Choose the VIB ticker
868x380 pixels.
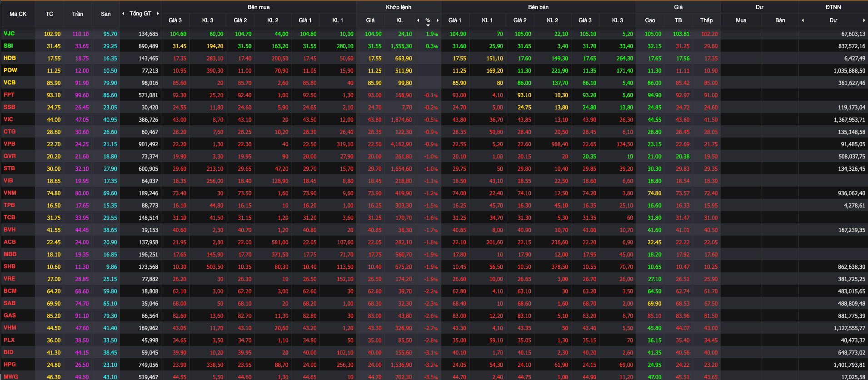coord(8,181)
